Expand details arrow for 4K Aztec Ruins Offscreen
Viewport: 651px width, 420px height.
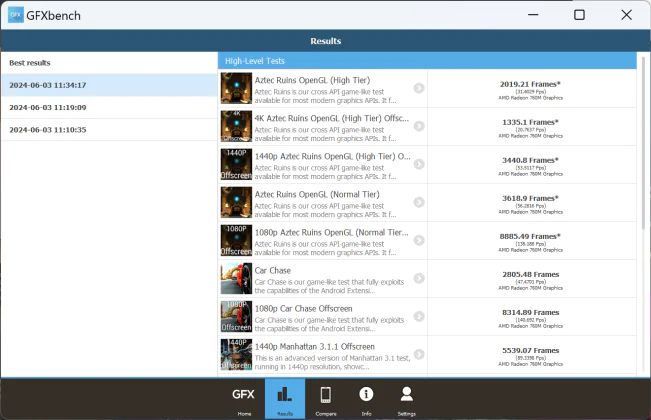point(419,126)
